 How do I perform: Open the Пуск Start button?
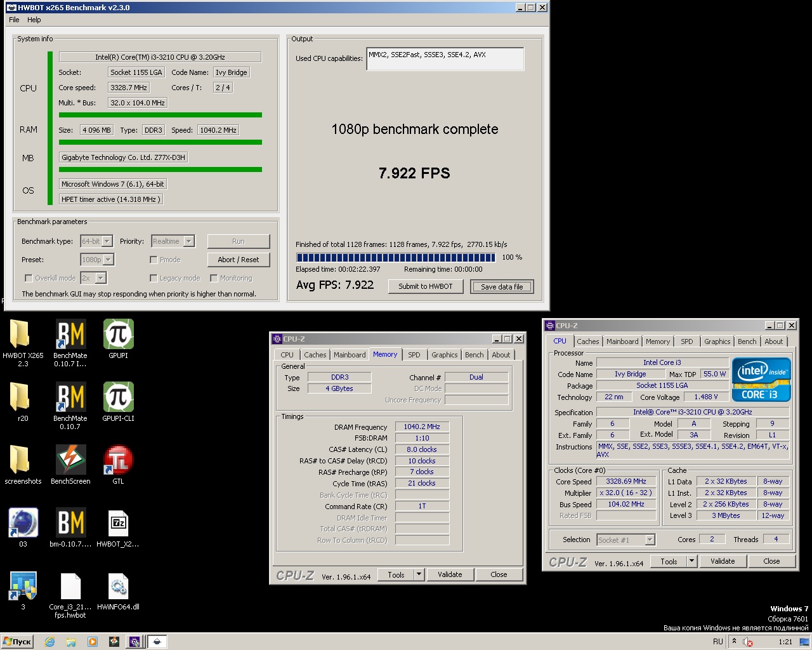tap(17, 642)
